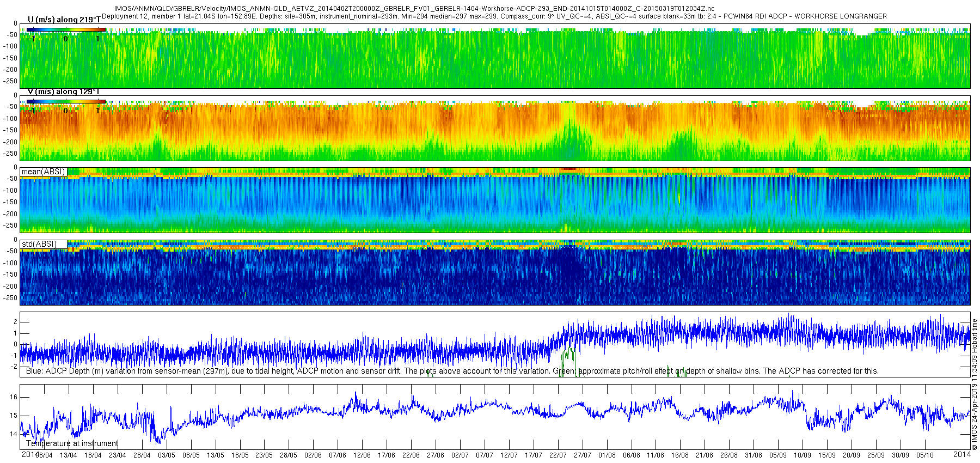Click the '02/07' date tick label
The width and height of the screenshot is (980, 463).
tap(460, 455)
